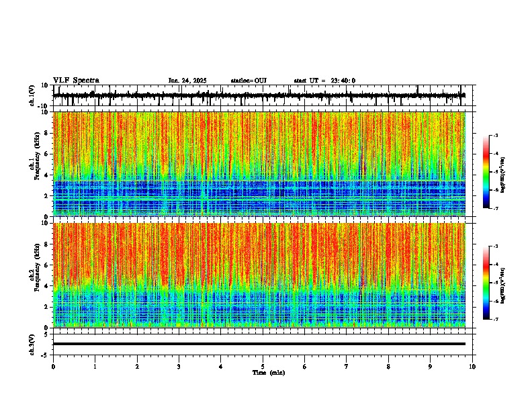Click the "ch.3(V)" axis label
Viewport: 532px width, 411px height.
(x=32, y=345)
